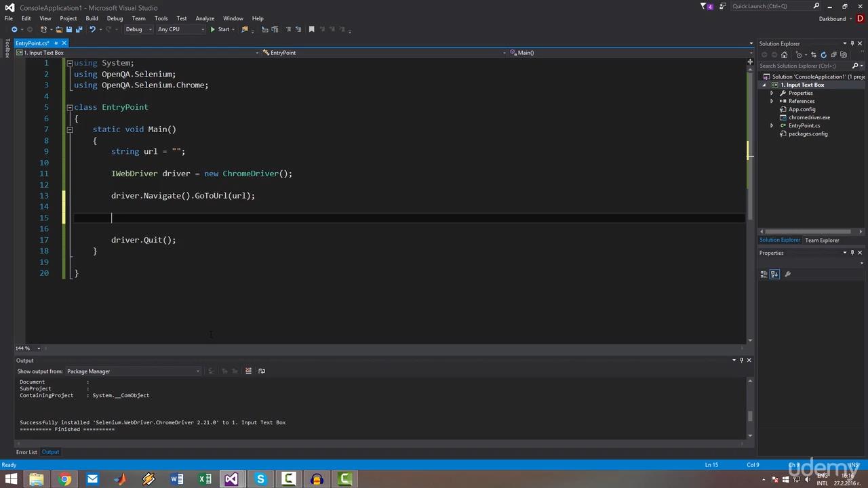Open Chrome from the taskbar
Image resolution: width=868 pixels, height=488 pixels.
coord(64,479)
